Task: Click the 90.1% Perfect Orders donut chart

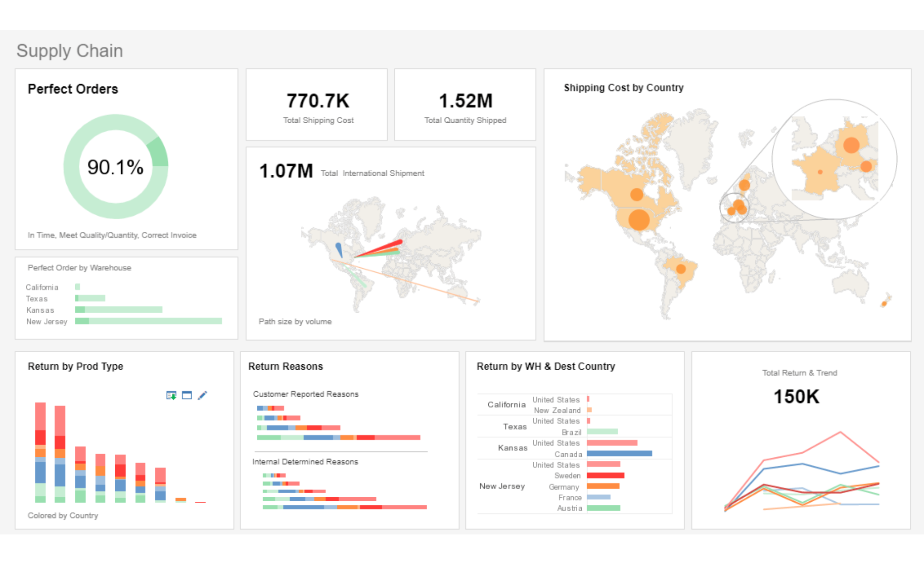Action: [116, 167]
